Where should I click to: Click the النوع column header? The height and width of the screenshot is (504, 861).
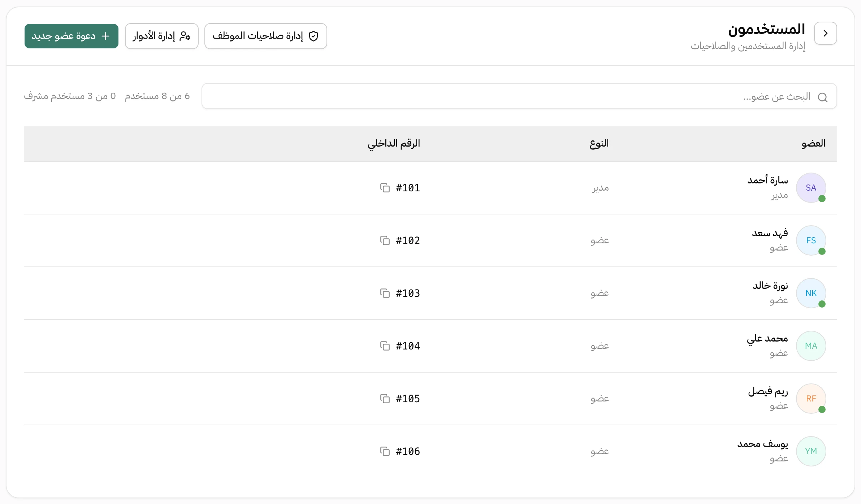(599, 144)
